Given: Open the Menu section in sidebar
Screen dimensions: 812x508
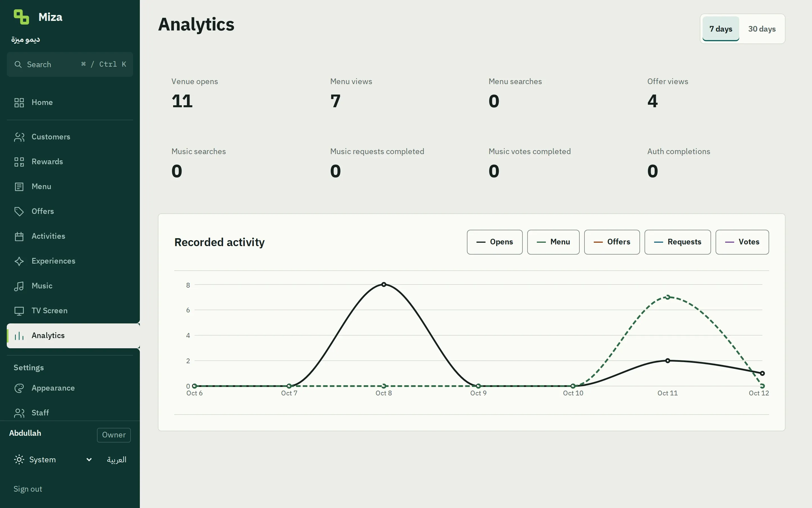Looking at the screenshot, I should point(70,187).
